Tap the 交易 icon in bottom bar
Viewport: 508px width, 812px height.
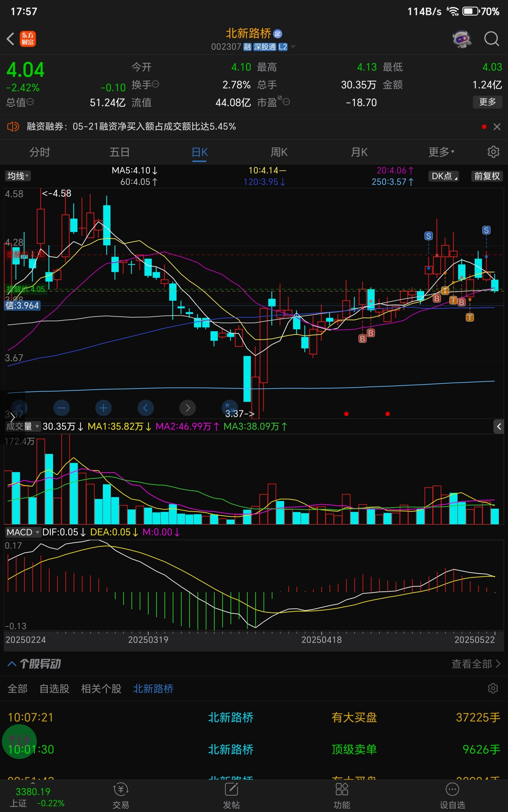click(121, 796)
